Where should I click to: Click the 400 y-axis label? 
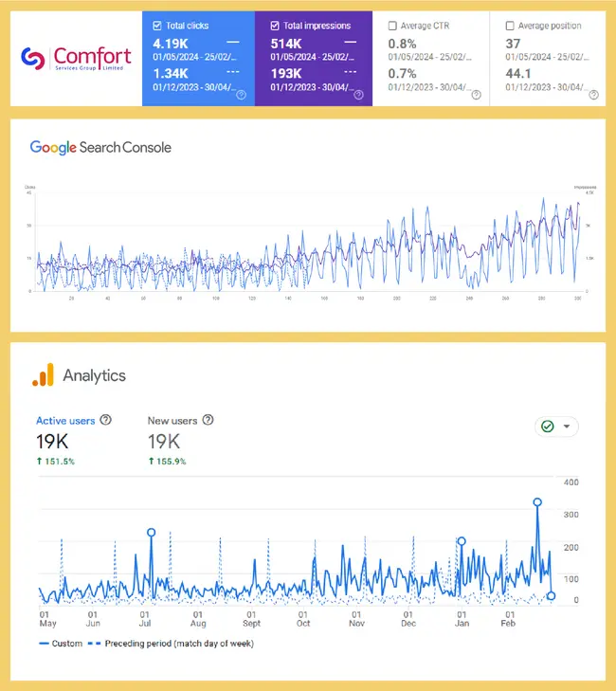tap(571, 482)
